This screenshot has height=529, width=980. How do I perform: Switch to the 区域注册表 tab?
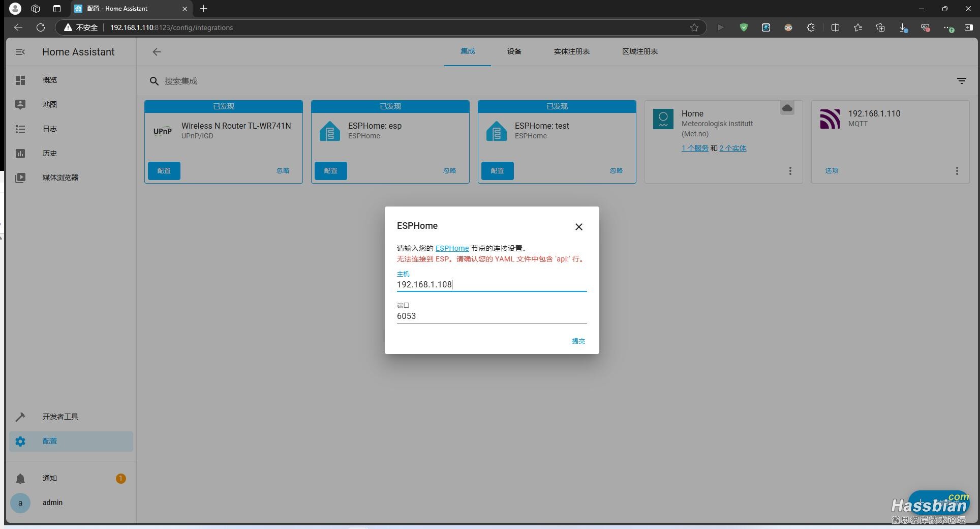point(640,51)
